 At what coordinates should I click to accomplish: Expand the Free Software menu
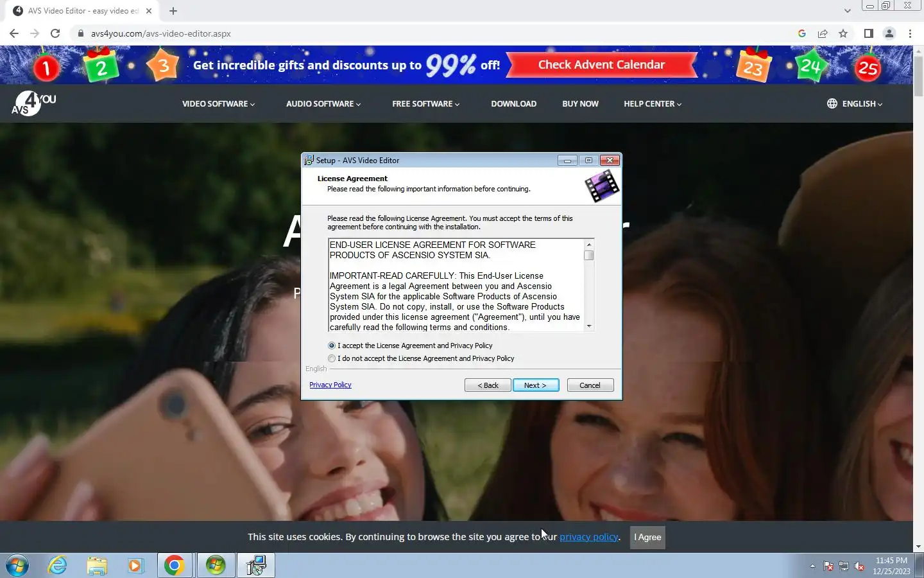tap(426, 103)
